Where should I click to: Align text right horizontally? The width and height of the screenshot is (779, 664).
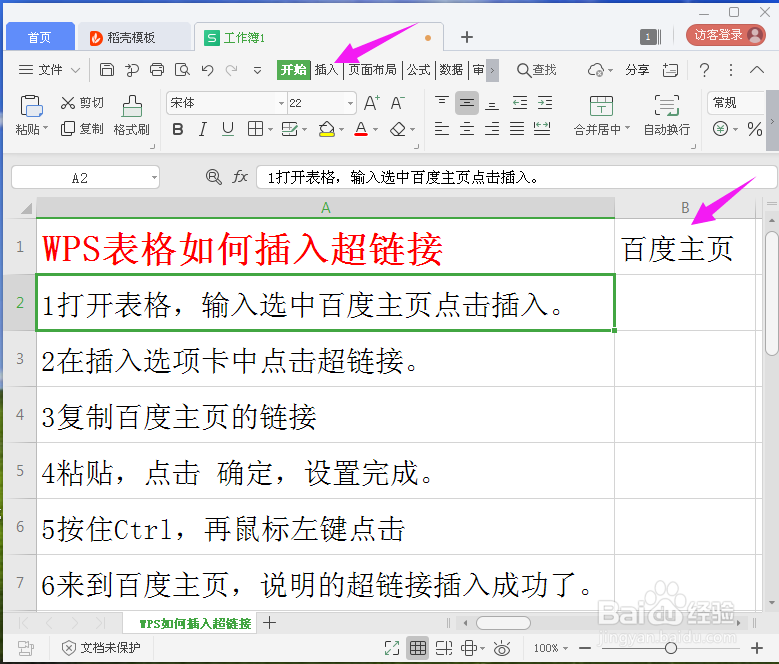point(492,129)
